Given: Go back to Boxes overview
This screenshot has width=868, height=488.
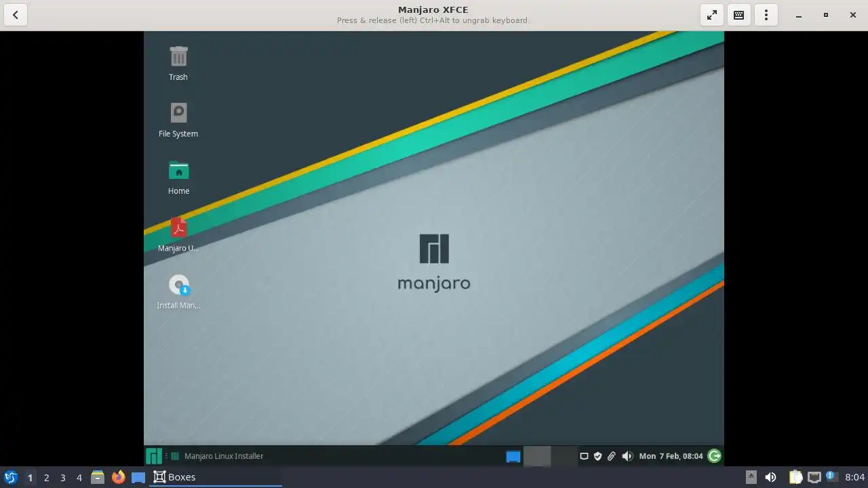Looking at the screenshot, I should tap(15, 15).
